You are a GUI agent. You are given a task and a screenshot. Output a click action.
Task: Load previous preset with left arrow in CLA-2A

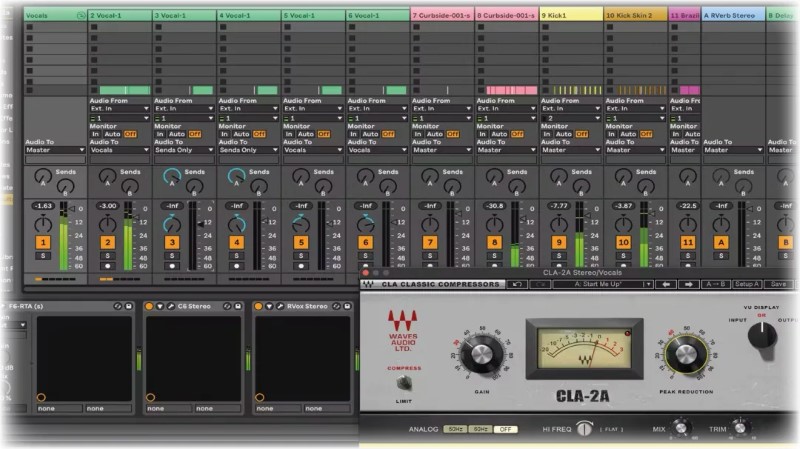coord(666,284)
